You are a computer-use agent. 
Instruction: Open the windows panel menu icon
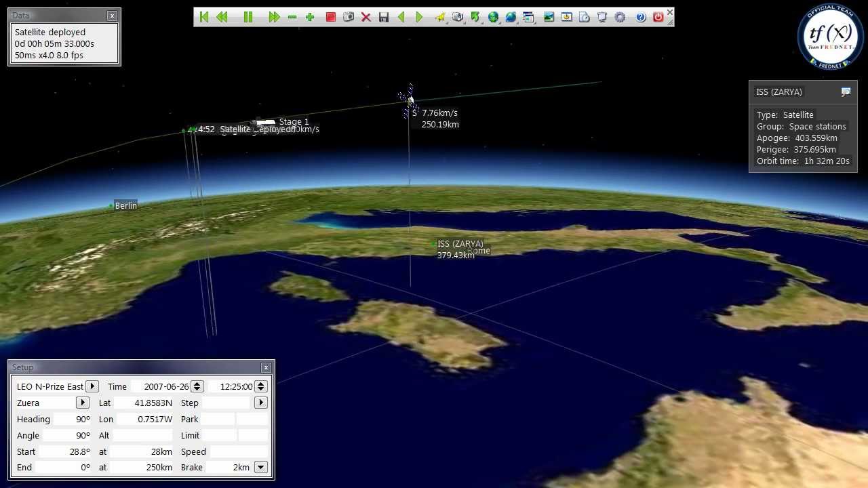(x=529, y=17)
